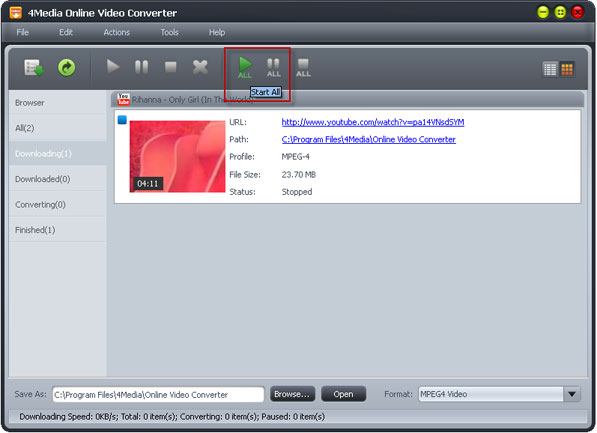Image resolution: width=597 pixels, height=433 pixels.
Task: Select the Browser sidebar tab
Action: click(x=57, y=103)
